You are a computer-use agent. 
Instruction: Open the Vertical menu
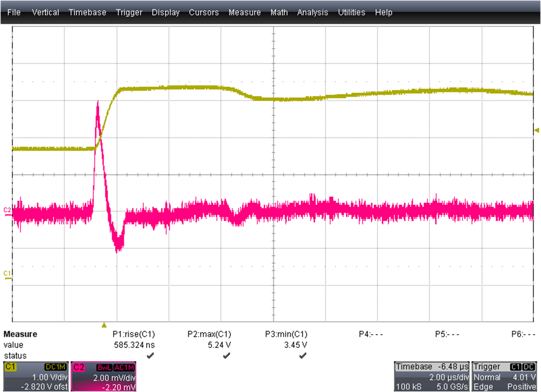coord(46,12)
